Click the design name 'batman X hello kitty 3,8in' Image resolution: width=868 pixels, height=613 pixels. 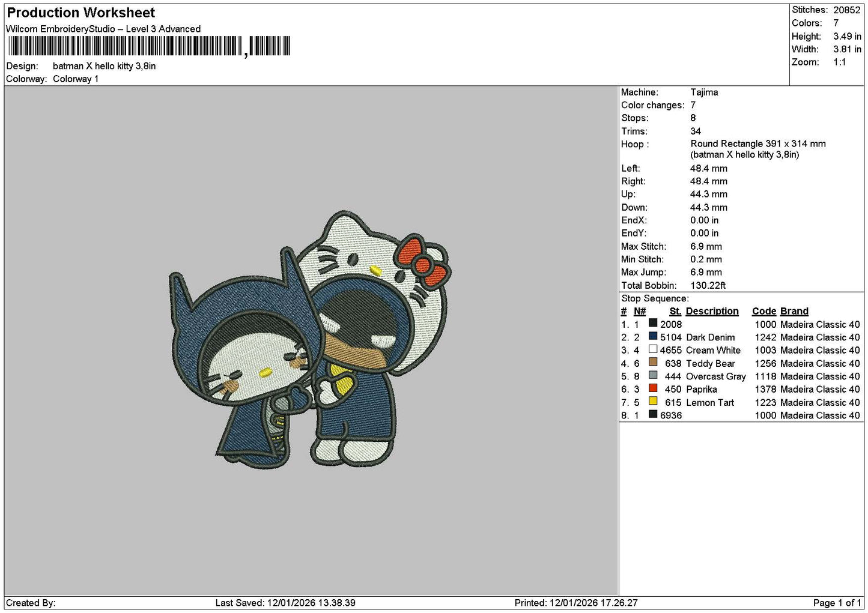[104, 66]
